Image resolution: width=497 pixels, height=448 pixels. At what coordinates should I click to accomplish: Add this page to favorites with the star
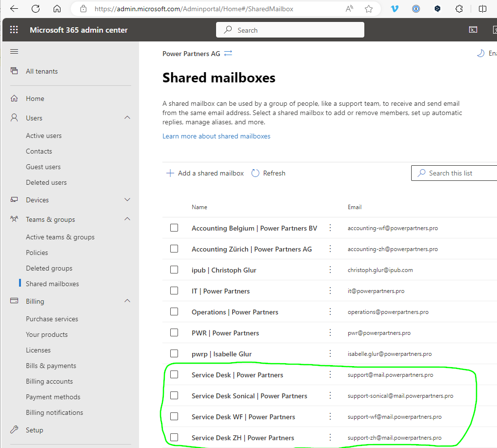click(x=369, y=9)
